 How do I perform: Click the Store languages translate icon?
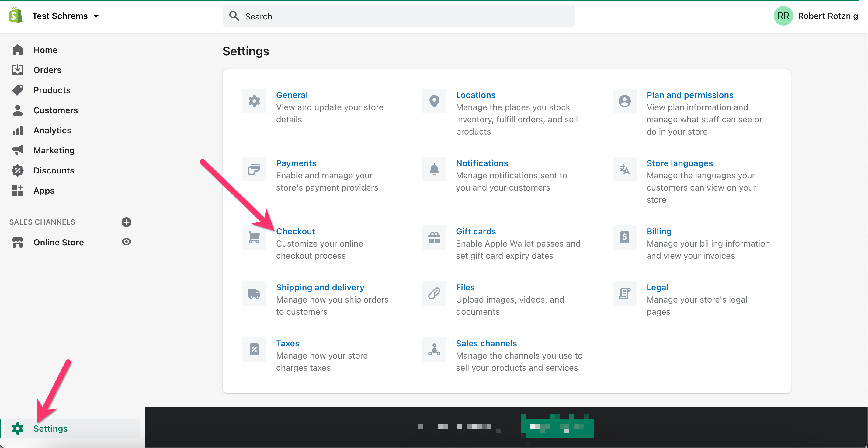coord(624,169)
